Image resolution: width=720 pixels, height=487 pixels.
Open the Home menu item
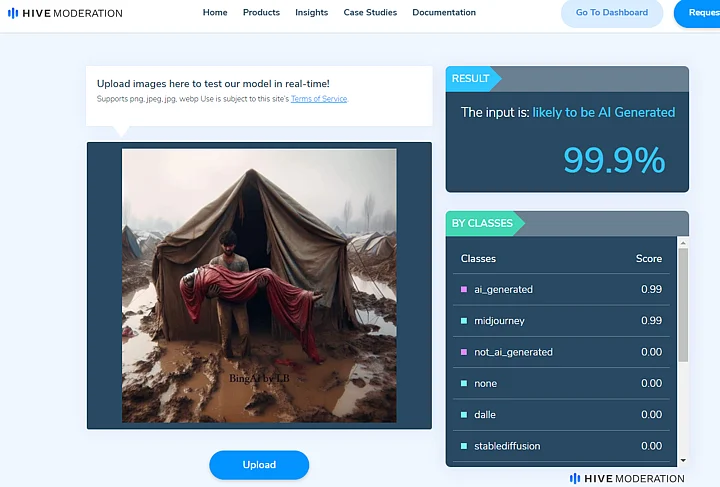(215, 12)
